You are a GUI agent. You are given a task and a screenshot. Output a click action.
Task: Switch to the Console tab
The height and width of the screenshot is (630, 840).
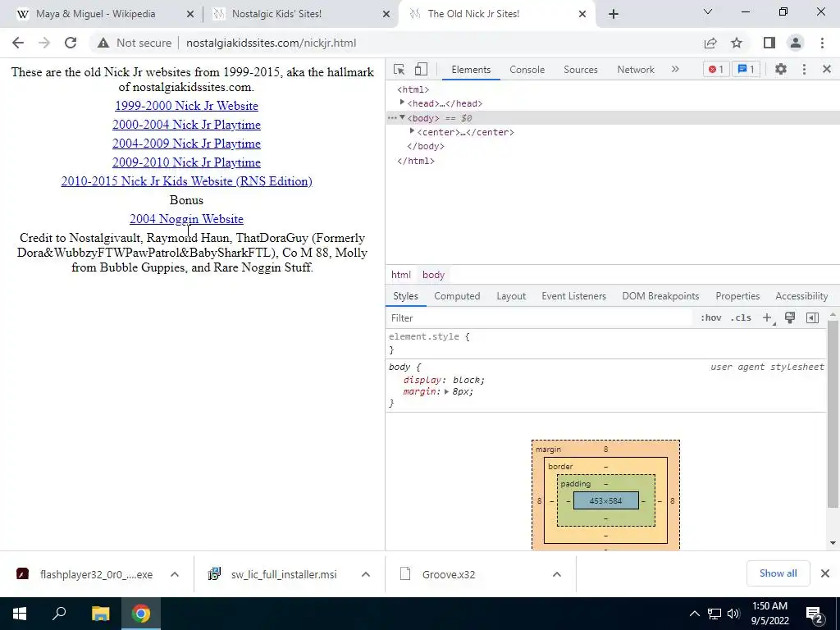[x=527, y=70]
